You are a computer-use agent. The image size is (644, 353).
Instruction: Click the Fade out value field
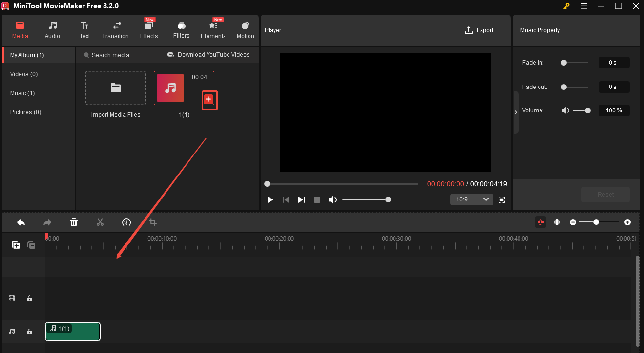pos(614,87)
